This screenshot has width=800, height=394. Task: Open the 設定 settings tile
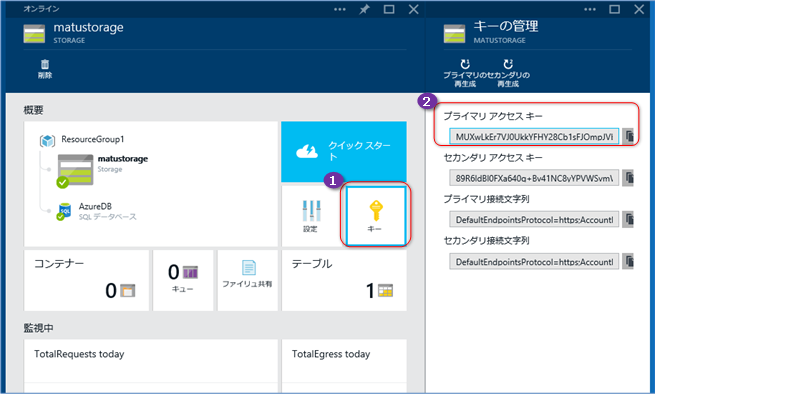(x=311, y=216)
